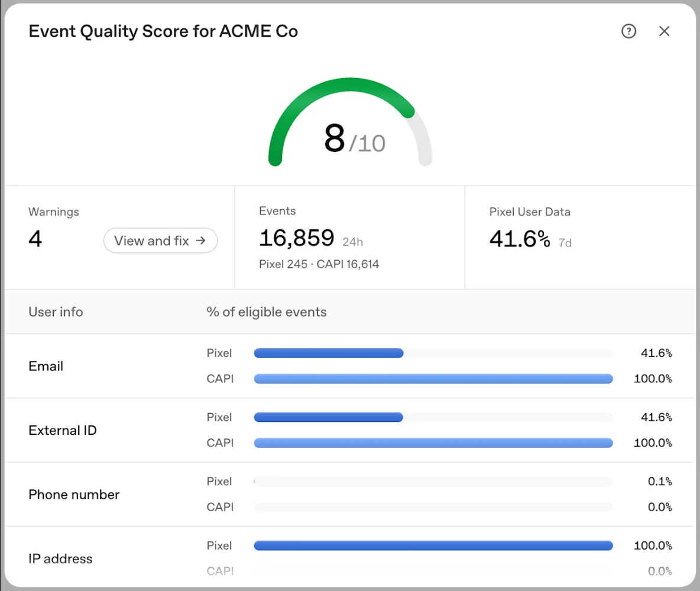Click the Pixel User Data 41.6% value
The image size is (700, 591).
point(520,239)
